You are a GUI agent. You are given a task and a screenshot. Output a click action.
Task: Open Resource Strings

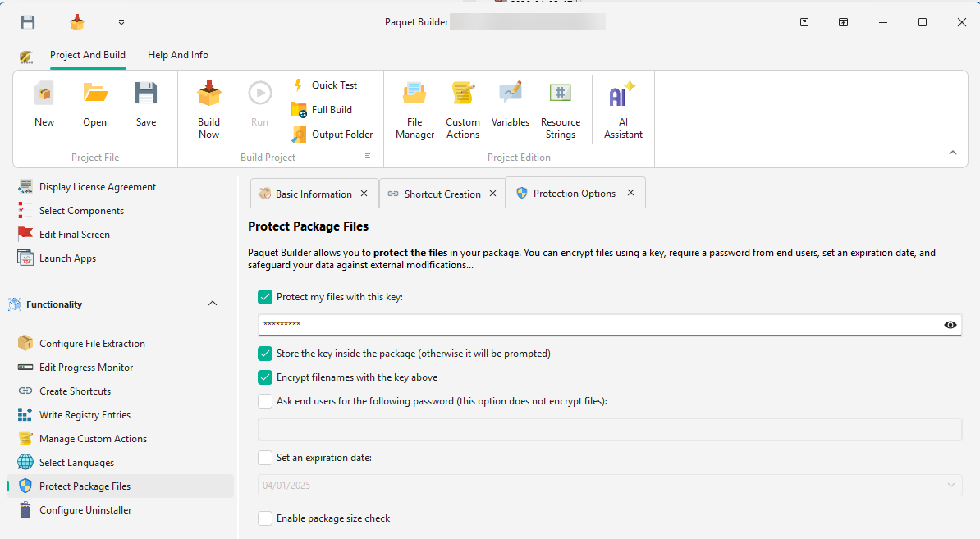[561, 107]
